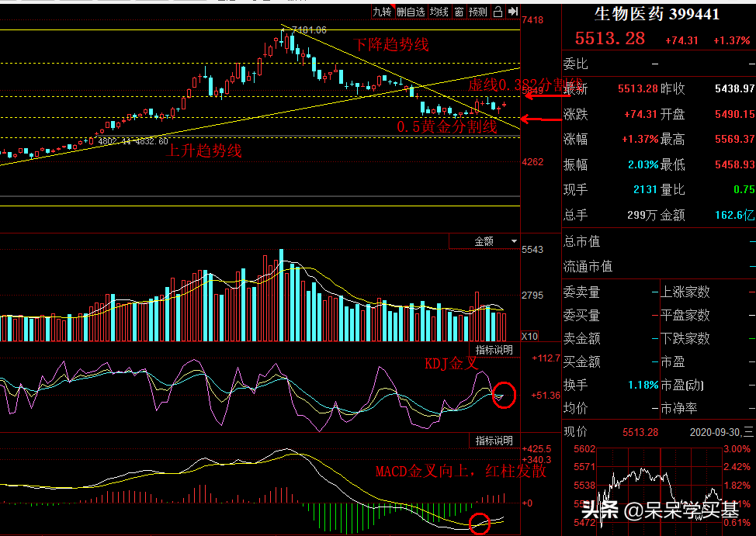
Task: Toggle the 均线 moving average lines
Action: [x=439, y=12]
